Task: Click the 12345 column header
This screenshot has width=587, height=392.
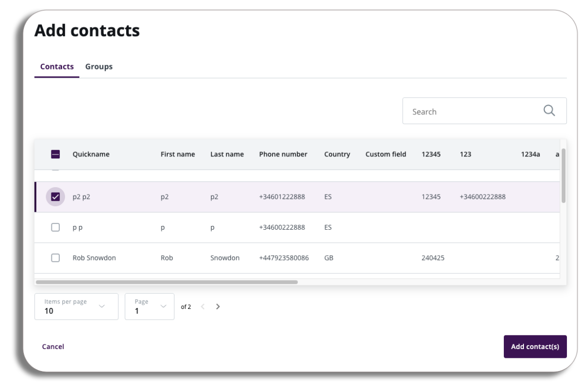Action: point(431,154)
